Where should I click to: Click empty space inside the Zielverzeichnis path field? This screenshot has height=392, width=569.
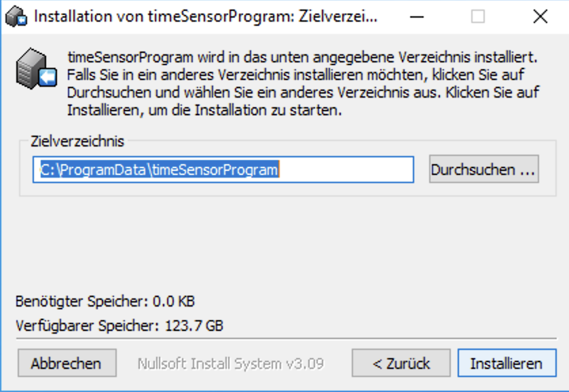[x=345, y=170]
